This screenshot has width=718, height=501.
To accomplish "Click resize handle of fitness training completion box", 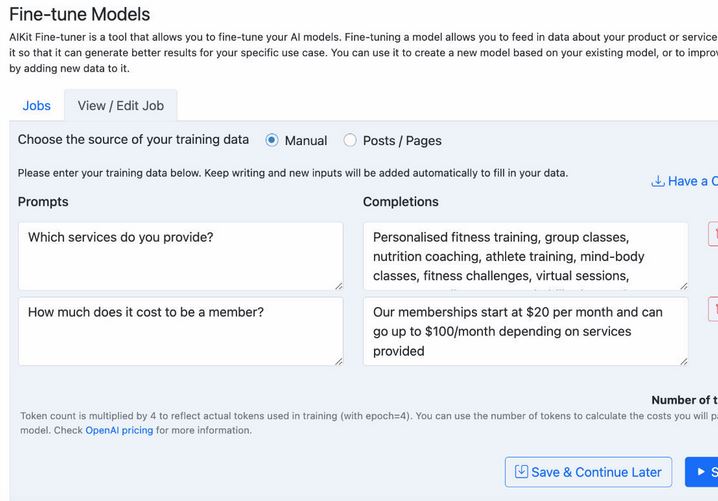I will (x=684, y=286).
